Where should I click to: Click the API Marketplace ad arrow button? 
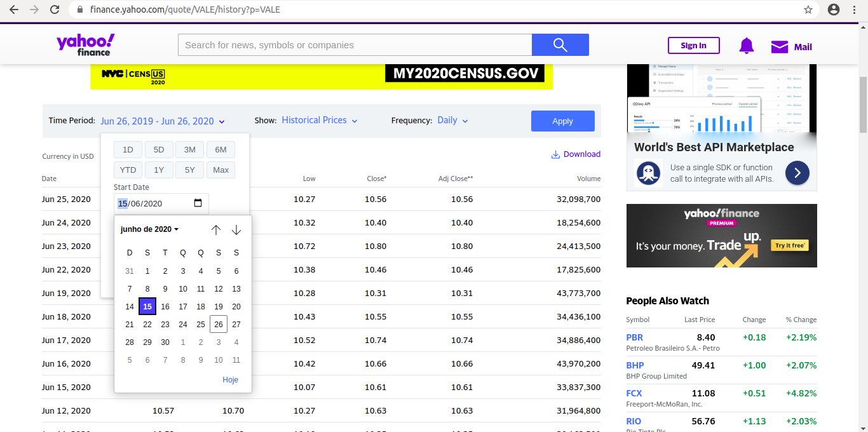(797, 172)
